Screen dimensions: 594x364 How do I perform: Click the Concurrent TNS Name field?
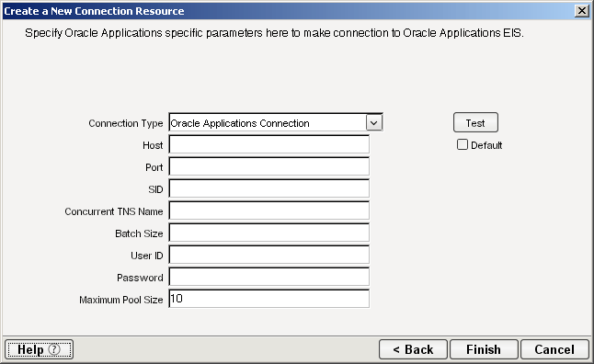[269, 210]
